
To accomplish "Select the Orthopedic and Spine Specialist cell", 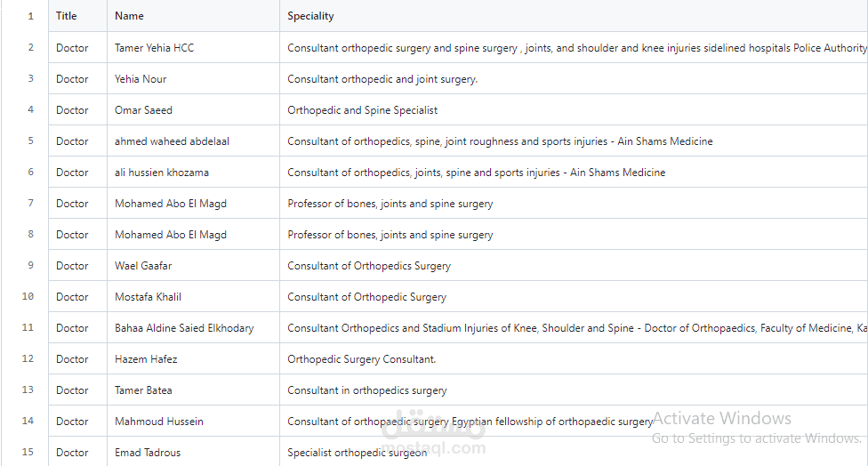I will click(574, 109).
